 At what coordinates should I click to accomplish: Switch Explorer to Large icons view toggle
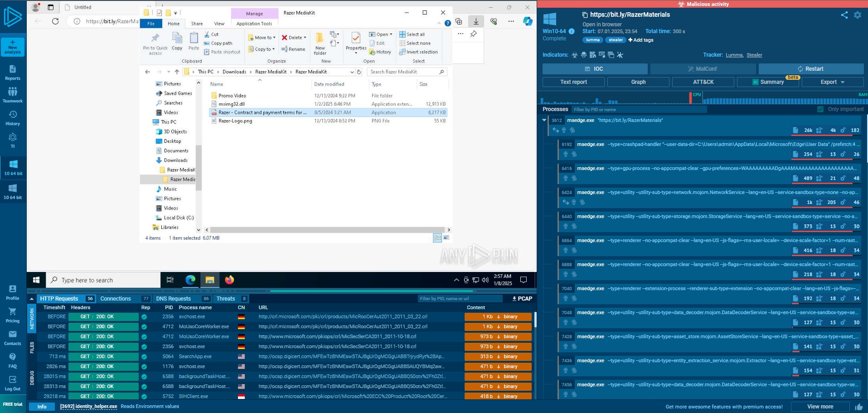click(446, 238)
